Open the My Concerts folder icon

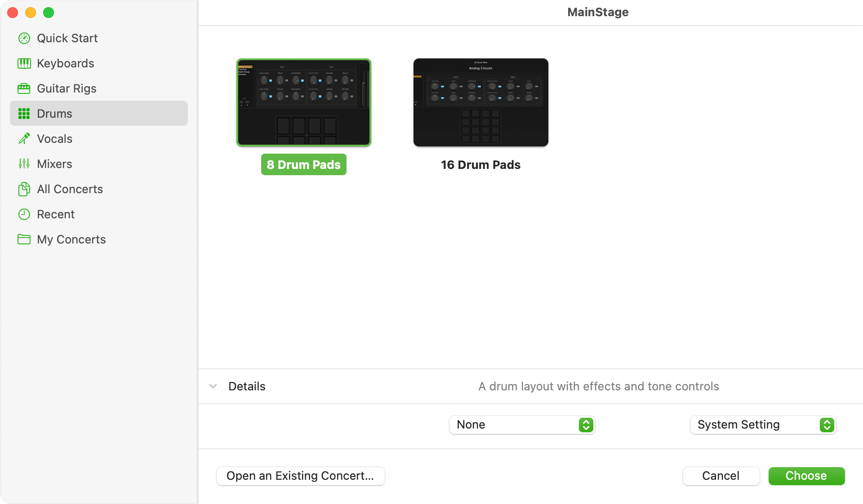(24, 239)
